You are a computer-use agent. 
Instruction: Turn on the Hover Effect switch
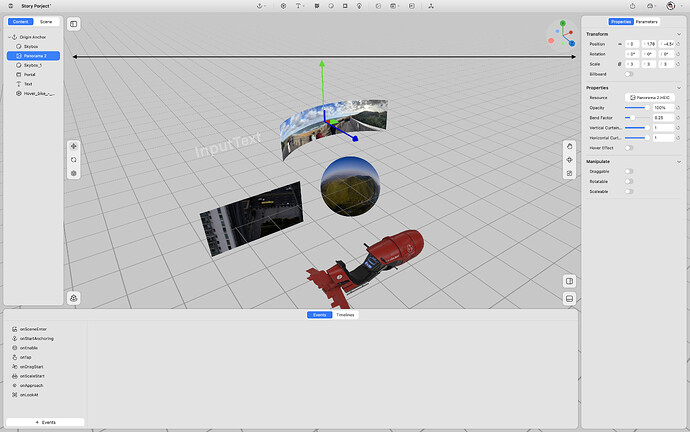point(629,147)
